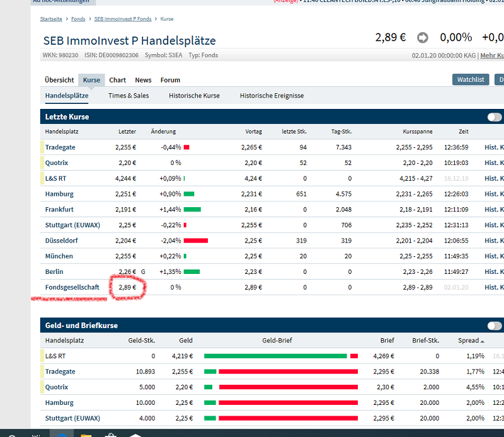
Task: Go to SEB ImmoInvest P Fonds breadcrumb
Action: click(x=123, y=19)
